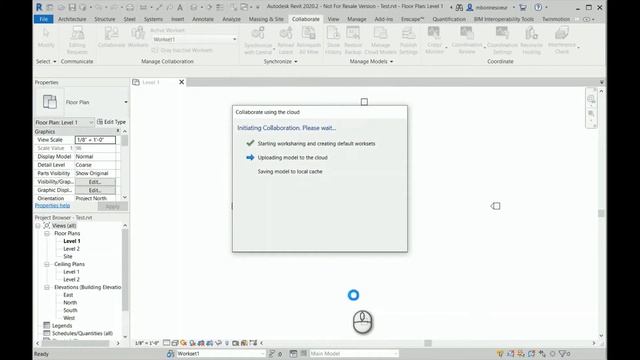Image resolution: width=640 pixels, height=360 pixels.
Task: Collapse the Ceiling Plans tree node
Action: click(x=47, y=264)
